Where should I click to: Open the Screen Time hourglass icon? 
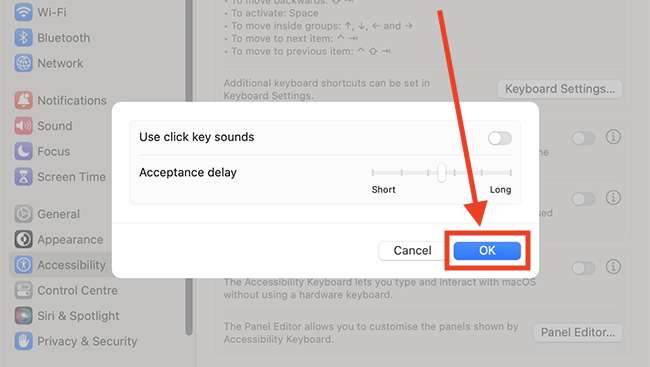tap(24, 176)
